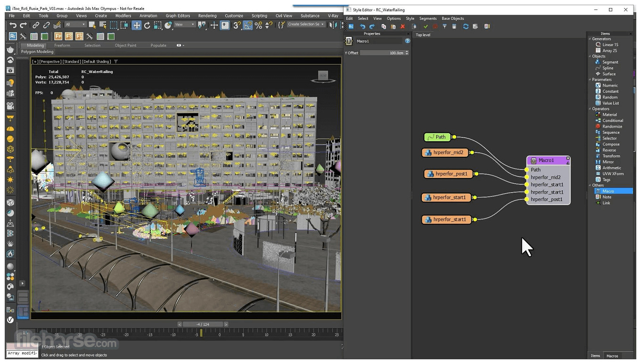The image size is (641, 364).
Task: Activate the Select and Rotate tool
Action: coord(147,25)
